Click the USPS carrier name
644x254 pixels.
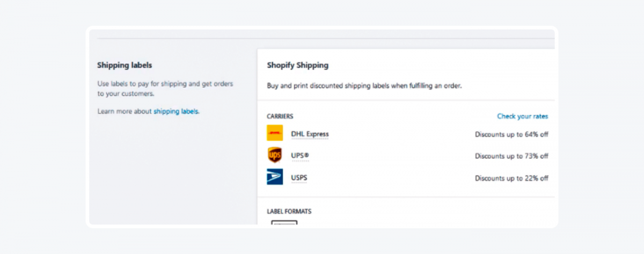299,178
